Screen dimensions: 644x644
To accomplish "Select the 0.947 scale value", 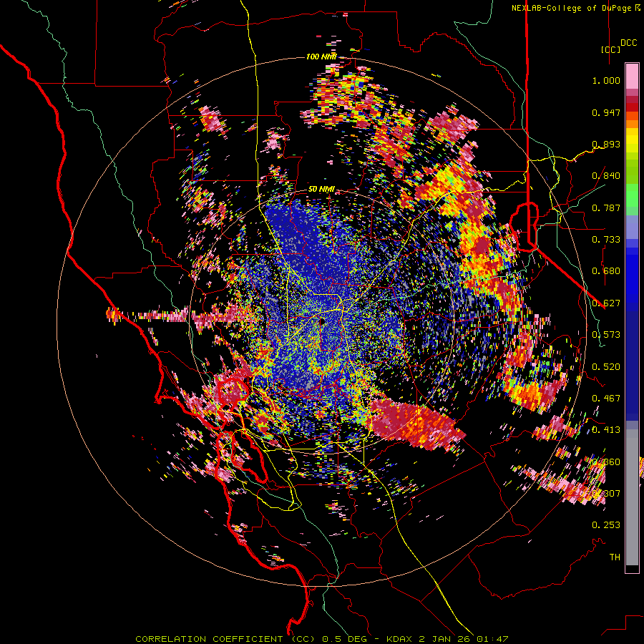I will click(606, 112).
